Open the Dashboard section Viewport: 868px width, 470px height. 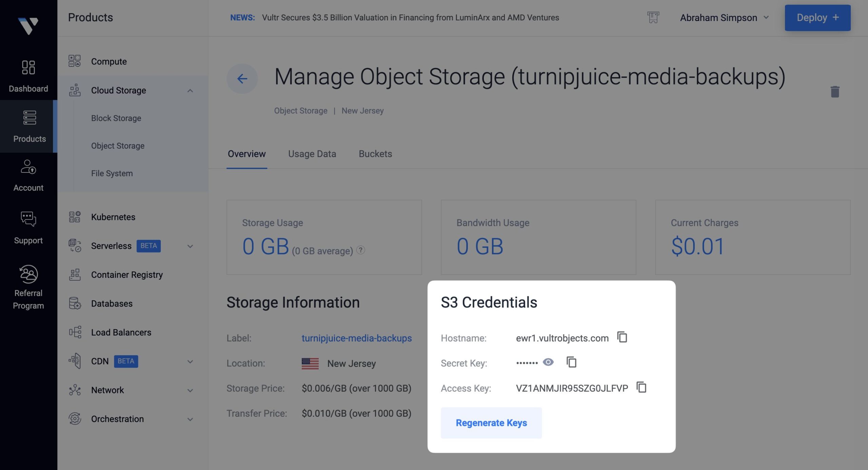pos(28,76)
